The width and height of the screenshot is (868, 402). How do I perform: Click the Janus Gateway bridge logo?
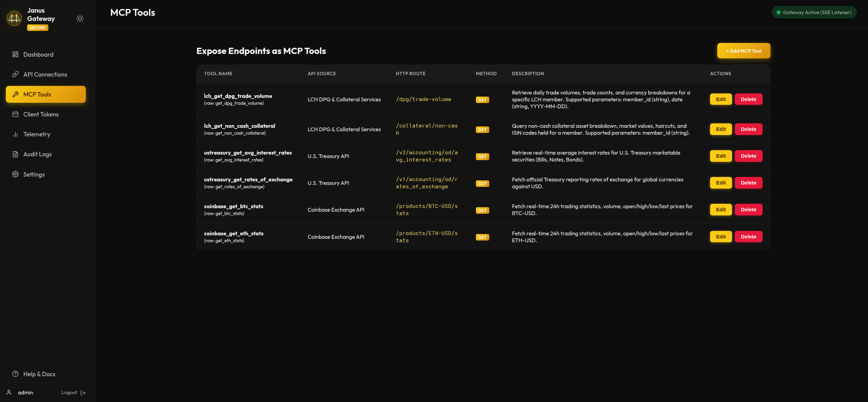pyautogui.click(x=14, y=19)
